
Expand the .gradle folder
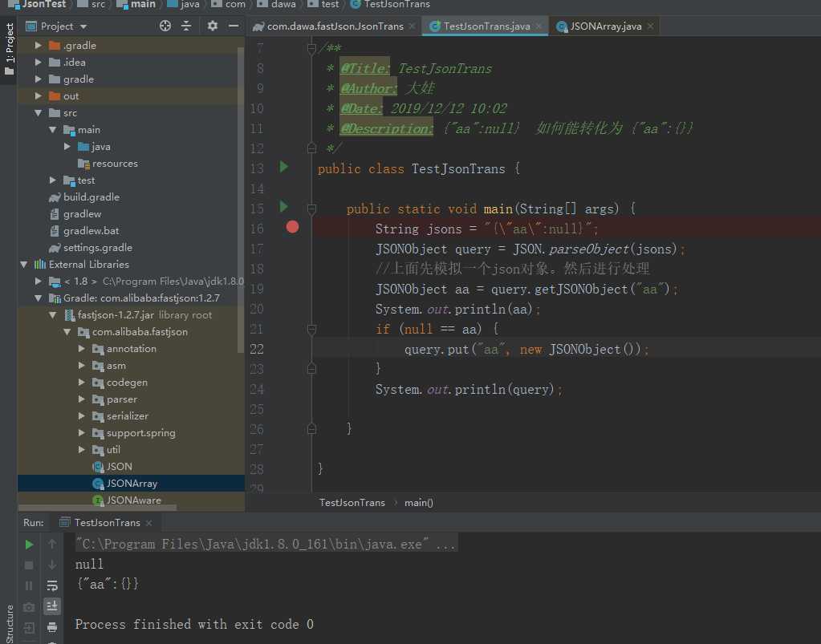point(39,45)
